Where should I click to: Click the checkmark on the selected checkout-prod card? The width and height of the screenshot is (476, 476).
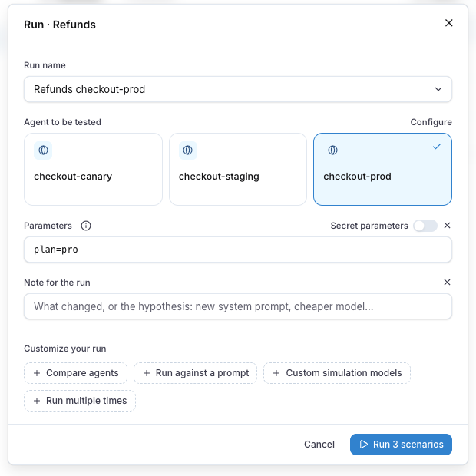point(437,147)
